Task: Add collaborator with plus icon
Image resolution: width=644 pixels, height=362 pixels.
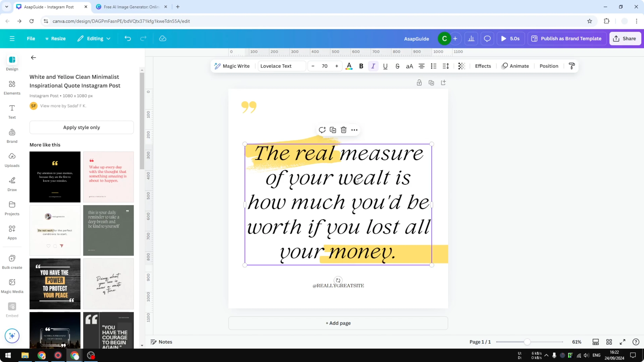Action: pyautogui.click(x=455, y=39)
